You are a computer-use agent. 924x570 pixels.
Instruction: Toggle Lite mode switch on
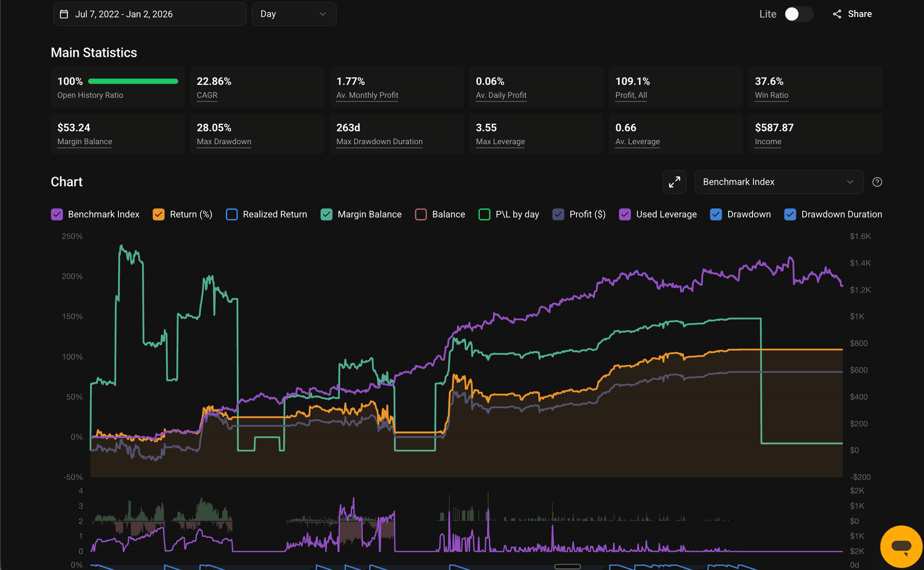[x=798, y=14]
